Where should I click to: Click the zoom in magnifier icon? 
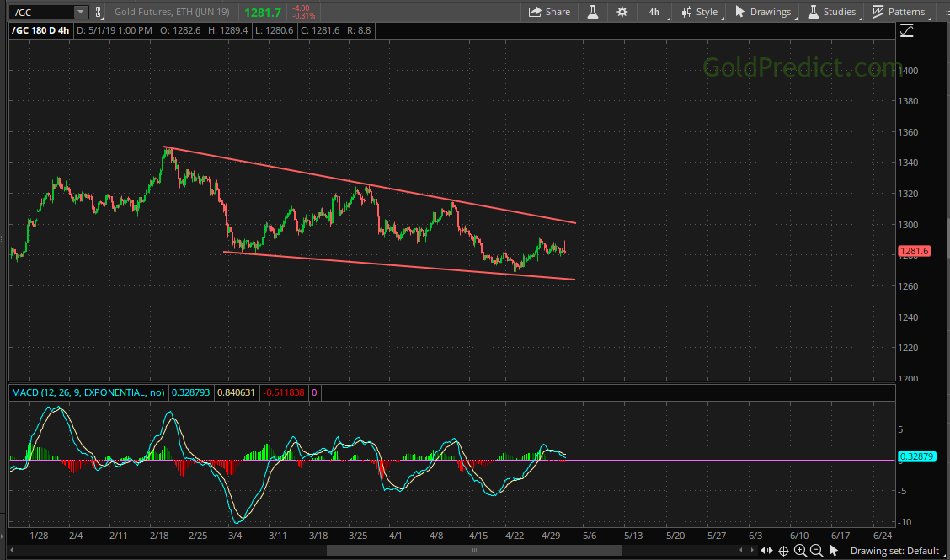[800, 551]
